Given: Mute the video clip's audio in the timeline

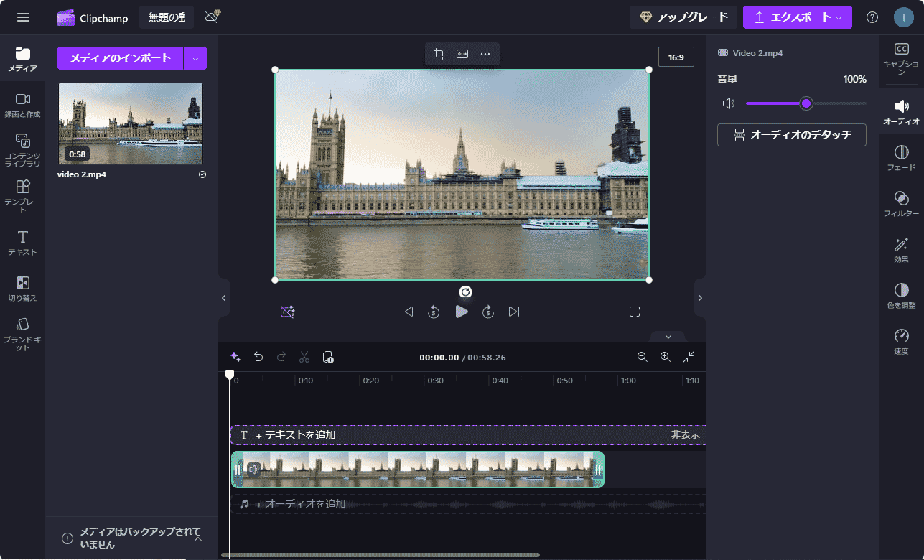Looking at the screenshot, I should click(x=255, y=469).
